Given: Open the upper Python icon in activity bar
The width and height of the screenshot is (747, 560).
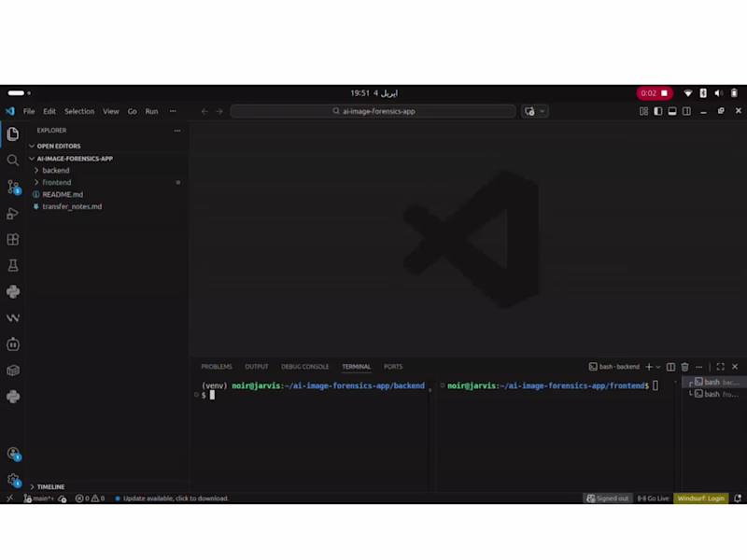Looking at the screenshot, I should click(13, 291).
